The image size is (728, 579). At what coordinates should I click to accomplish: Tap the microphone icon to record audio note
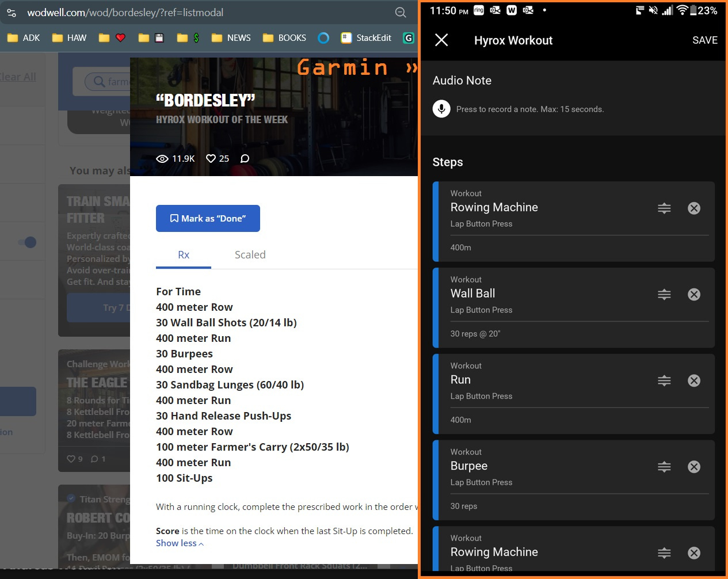(441, 109)
